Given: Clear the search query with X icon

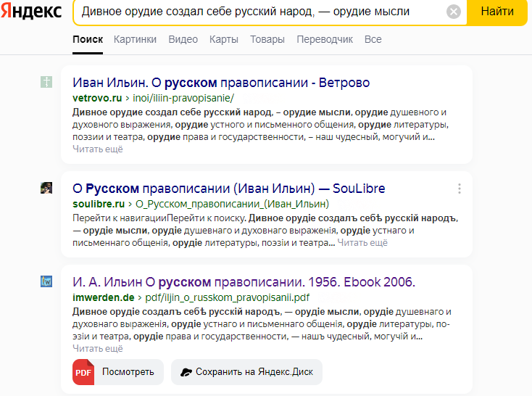Looking at the screenshot, I should point(453,12).
